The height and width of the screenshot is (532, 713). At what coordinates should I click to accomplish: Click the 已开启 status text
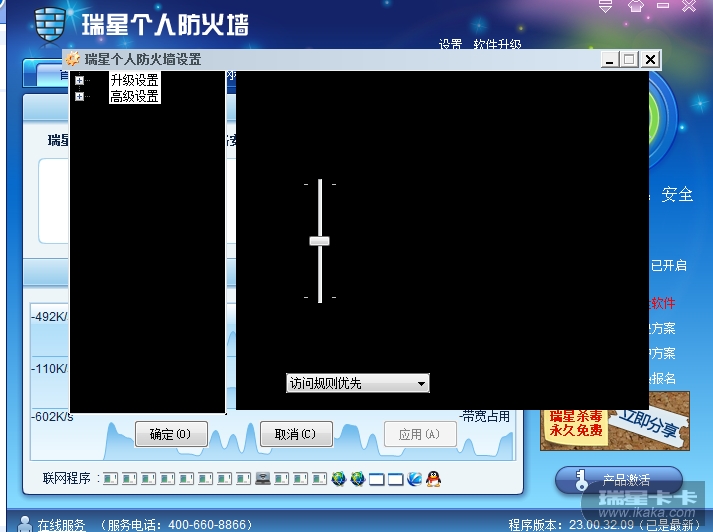tap(668, 265)
